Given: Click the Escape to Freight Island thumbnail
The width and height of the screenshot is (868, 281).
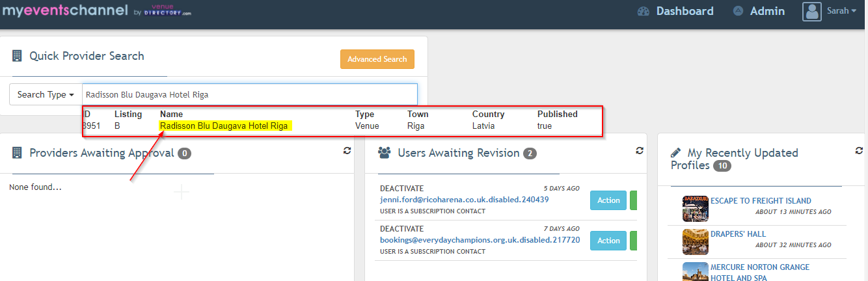Looking at the screenshot, I should click(695, 209).
